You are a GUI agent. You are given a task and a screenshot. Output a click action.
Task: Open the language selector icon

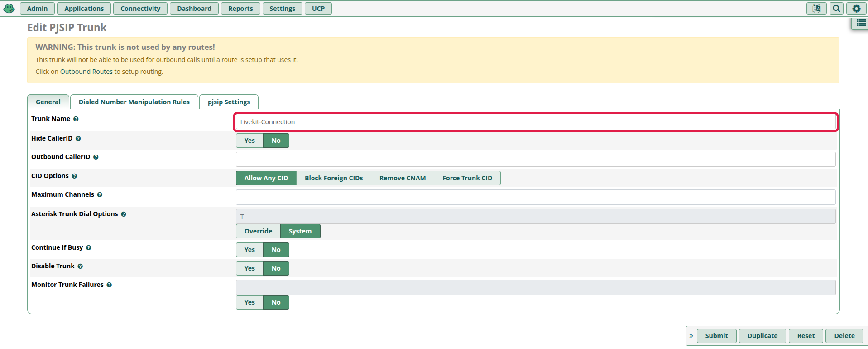tap(816, 8)
